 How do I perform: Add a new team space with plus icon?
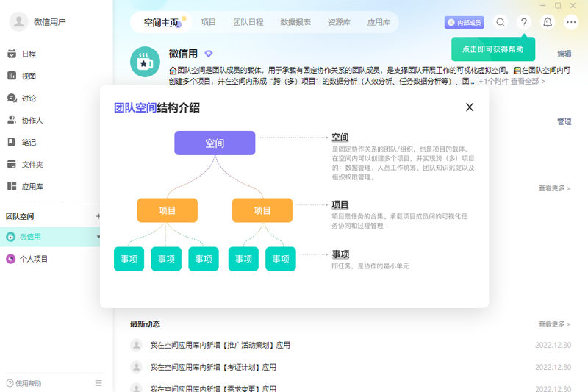[98, 216]
